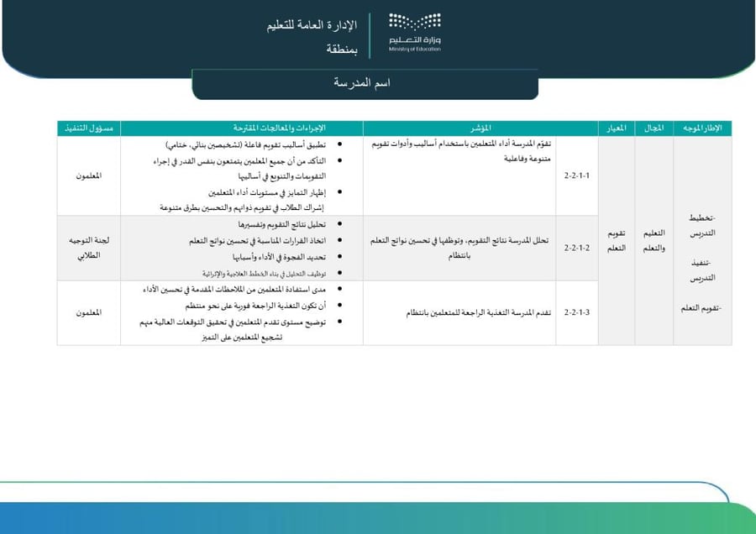Click the 'لجنة التوجيه الطلابي' cell

click(89, 248)
